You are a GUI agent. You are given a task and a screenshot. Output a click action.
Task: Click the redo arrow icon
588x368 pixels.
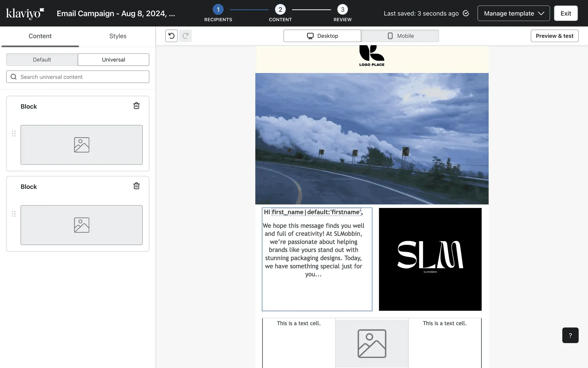[x=185, y=36]
